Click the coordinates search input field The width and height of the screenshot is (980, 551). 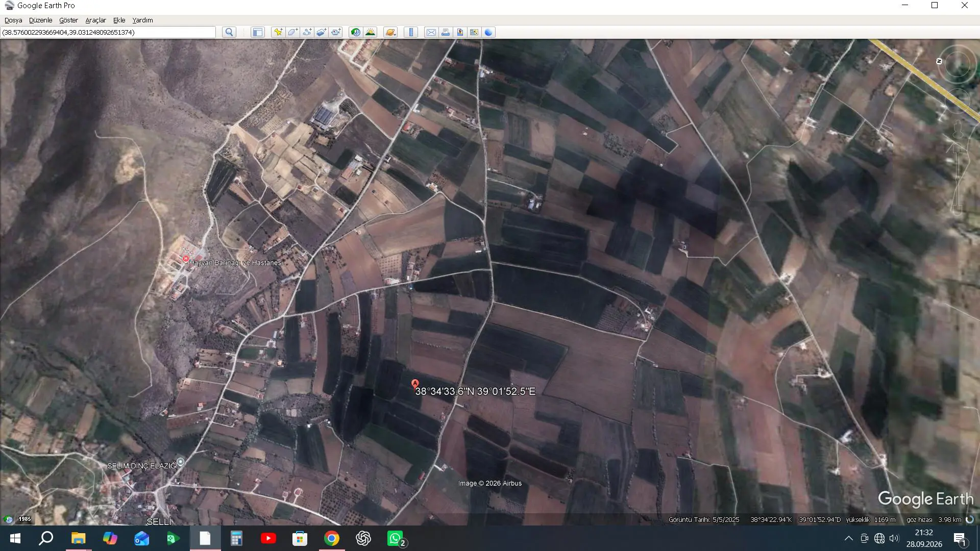point(108,32)
